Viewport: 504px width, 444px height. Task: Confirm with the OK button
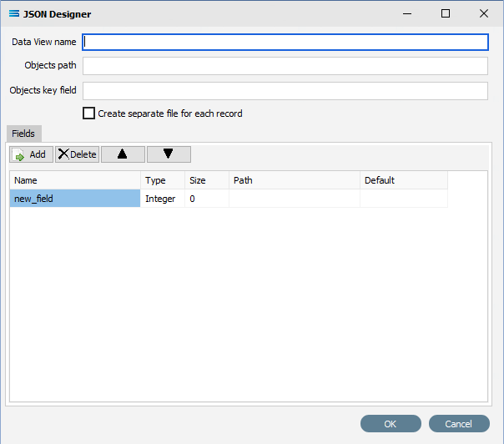click(x=391, y=423)
